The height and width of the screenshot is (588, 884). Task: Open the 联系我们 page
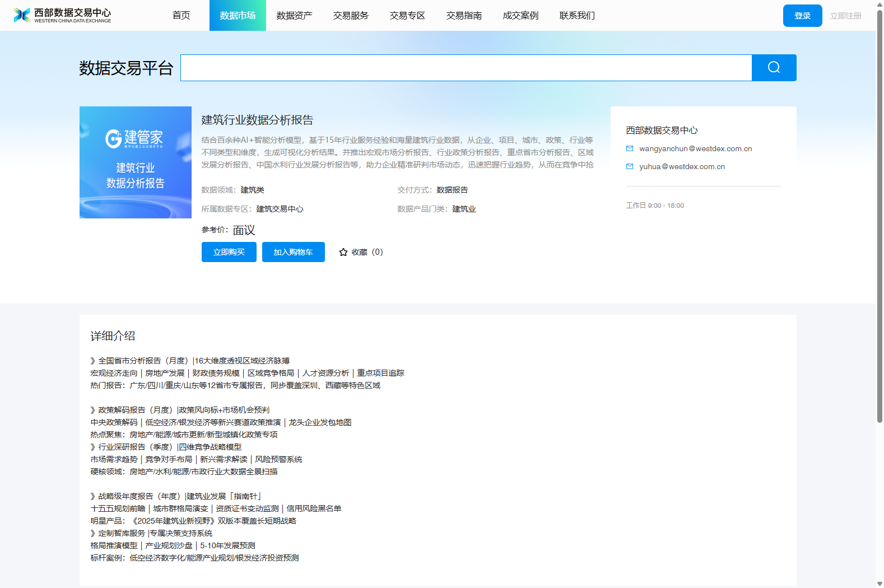pyautogui.click(x=577, y=16)
